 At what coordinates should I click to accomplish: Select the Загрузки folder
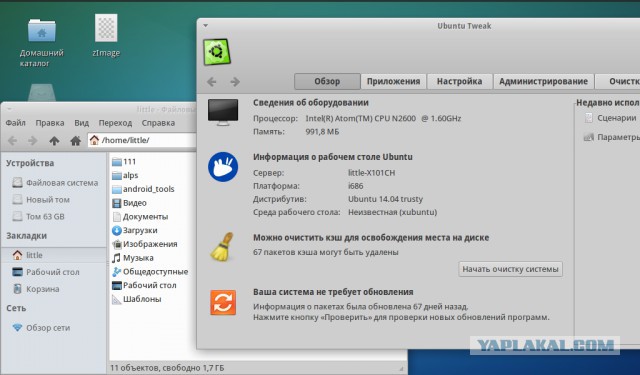pos(134,231)
